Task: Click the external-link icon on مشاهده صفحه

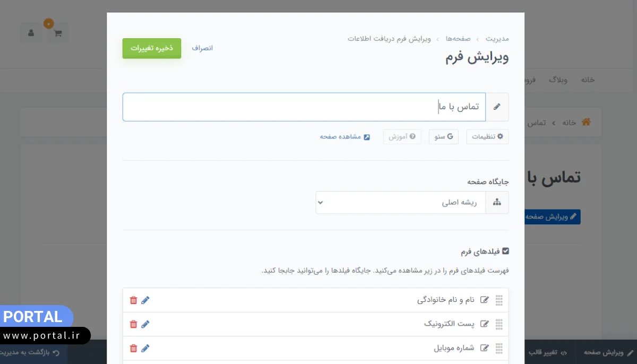Action: pos(366,136)
